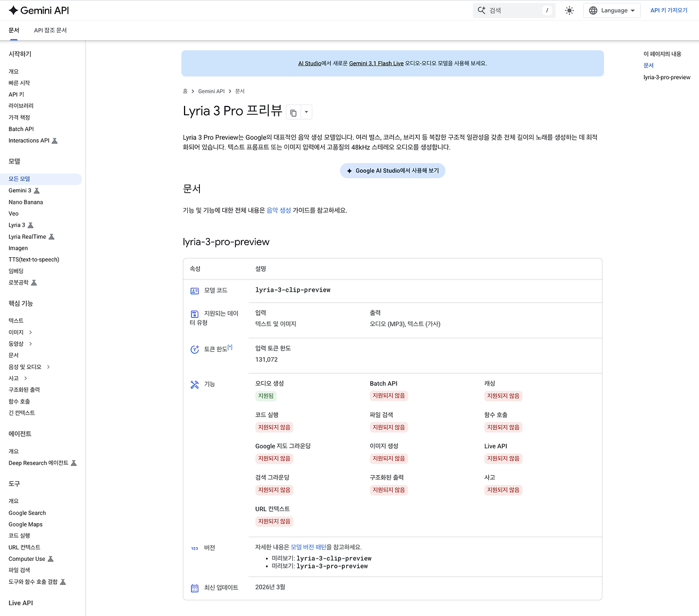Expand the 음성 및 오디오 sidebar section

coord(48,367)
